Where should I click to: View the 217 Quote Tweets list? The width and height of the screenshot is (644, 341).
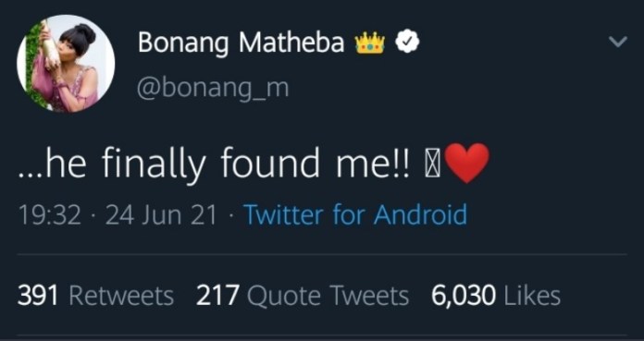[x=303, y=296]
